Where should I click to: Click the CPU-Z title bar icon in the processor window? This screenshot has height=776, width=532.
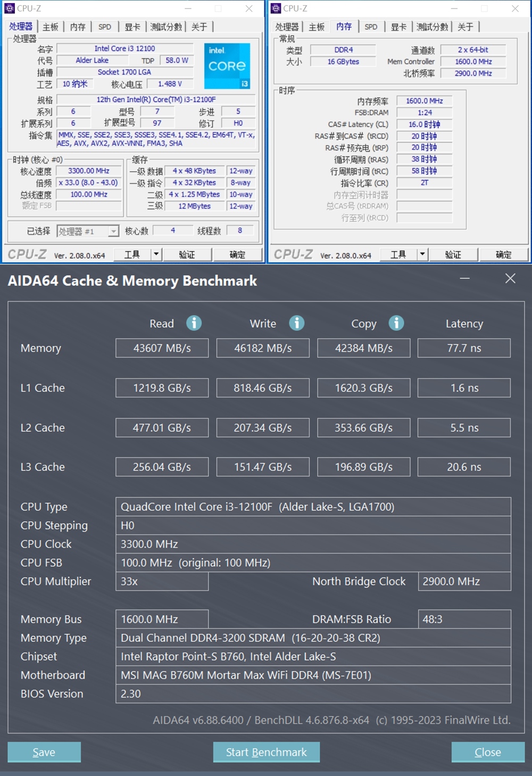[x=10, y=8]
